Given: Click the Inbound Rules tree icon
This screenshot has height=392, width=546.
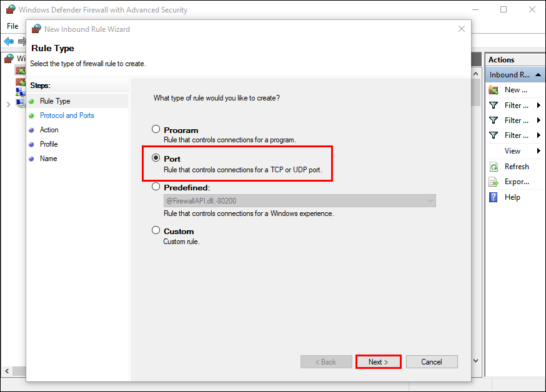Looking at the screenshot, I should [21, 70].
